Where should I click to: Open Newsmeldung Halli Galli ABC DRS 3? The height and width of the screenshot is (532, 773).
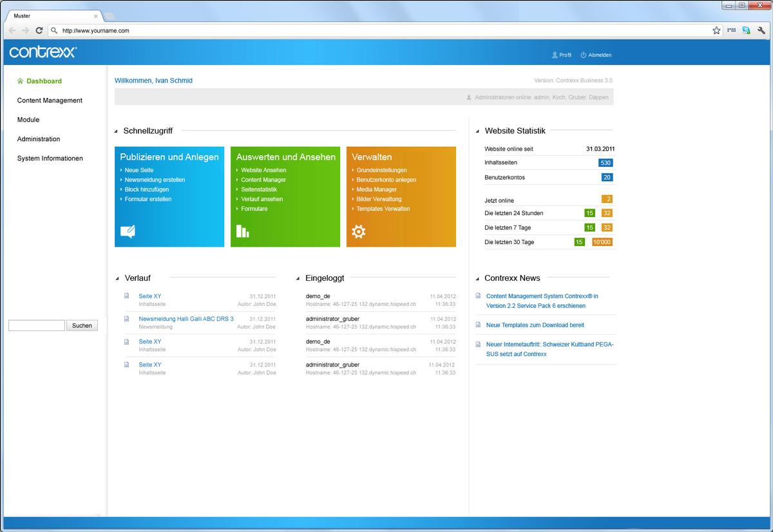(186, 319)
